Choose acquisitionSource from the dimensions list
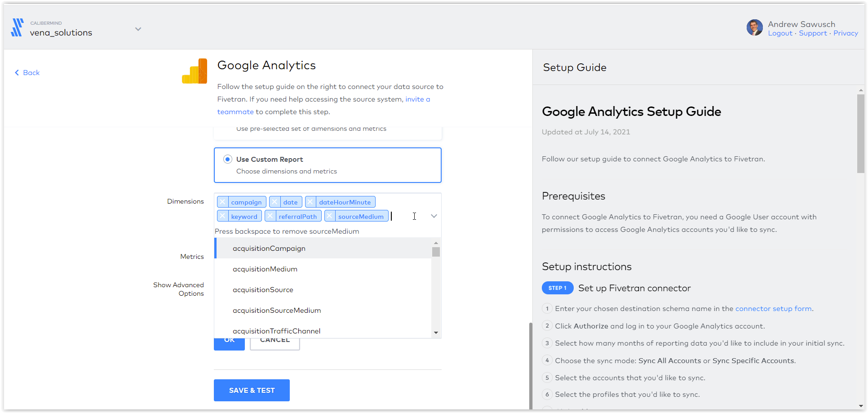868x413 pixels. (x=323, y=289)
